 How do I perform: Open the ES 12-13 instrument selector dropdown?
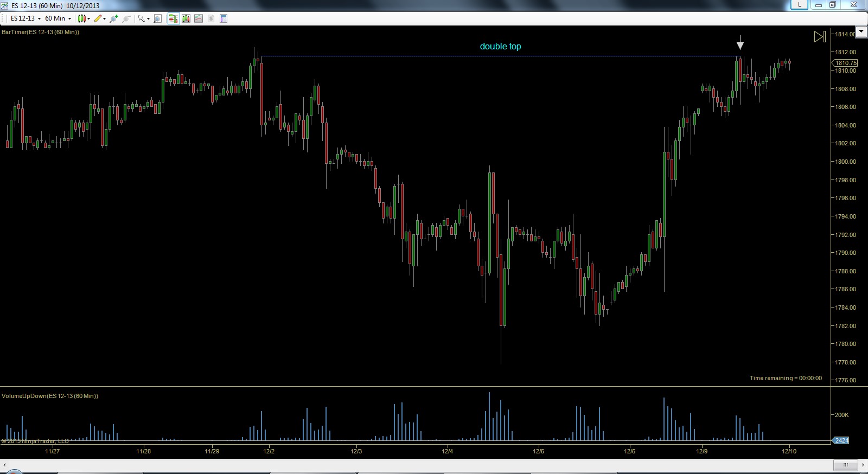(25, 18)
